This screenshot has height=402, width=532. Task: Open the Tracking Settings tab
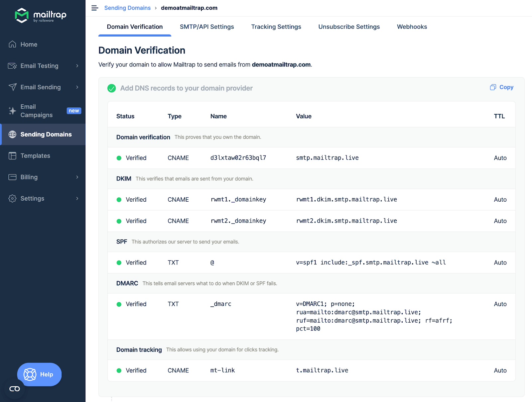click(276, 27)
